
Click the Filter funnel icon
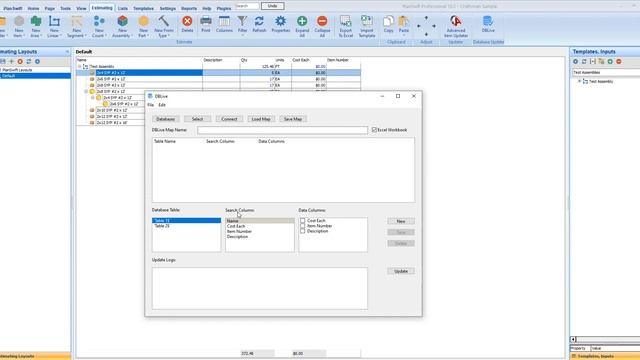pos(242,21)
